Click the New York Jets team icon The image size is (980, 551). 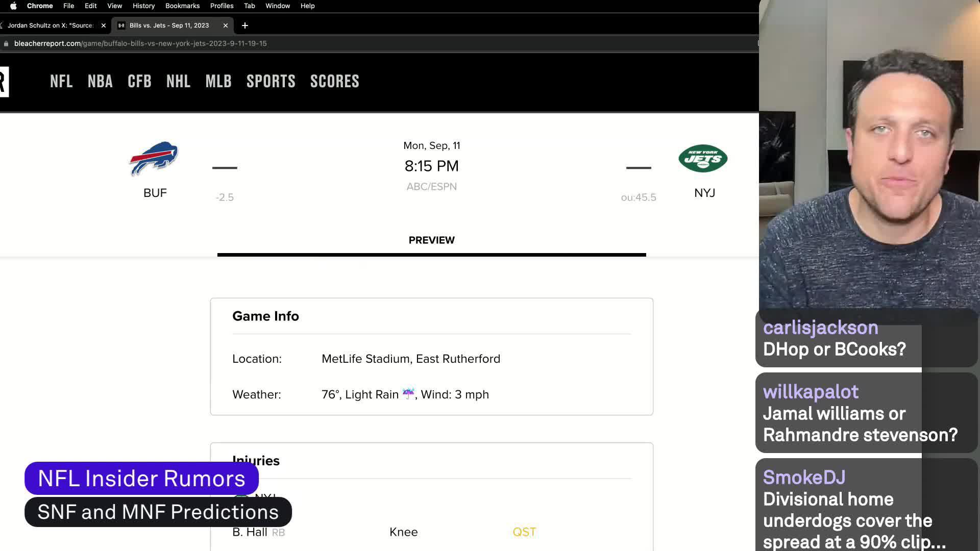(x=703, y=159)
